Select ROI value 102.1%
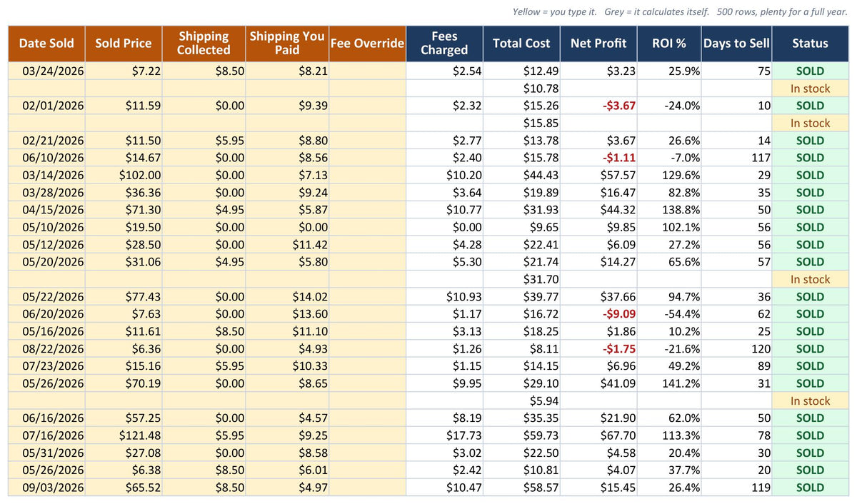The width and height of the screenshot is (857, 504). point(669,227)
